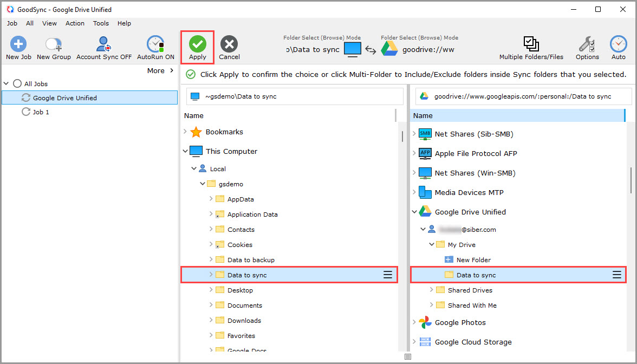Click the Media Devices MTP icon
The height and width of the screenshot is (364, 637).
click(425, 192)
